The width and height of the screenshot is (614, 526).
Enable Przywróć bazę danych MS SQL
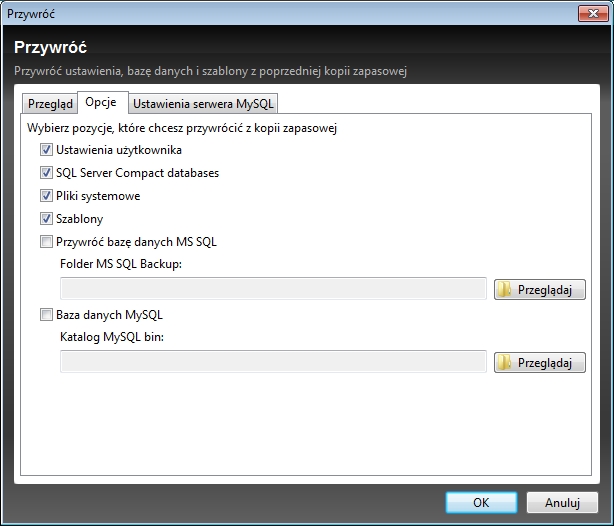click(x=46, y=242)
